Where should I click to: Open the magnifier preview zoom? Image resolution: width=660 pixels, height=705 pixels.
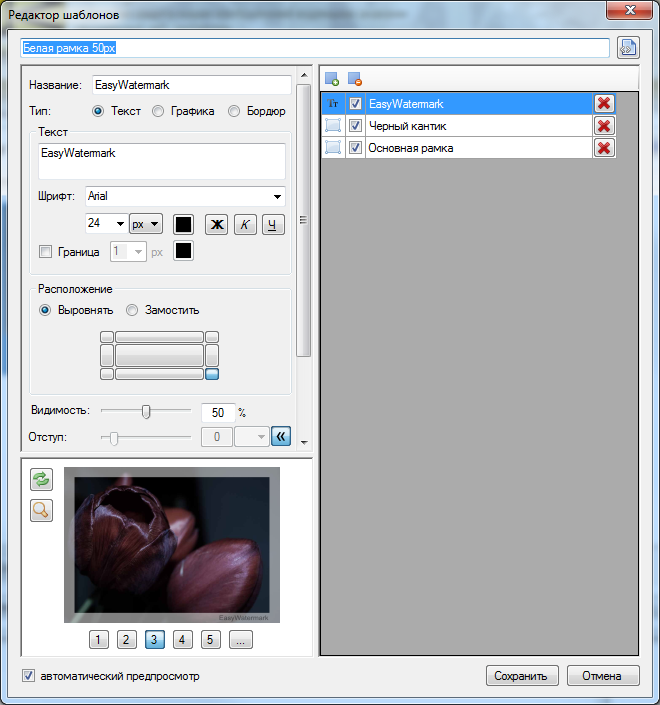pos(41,510)
